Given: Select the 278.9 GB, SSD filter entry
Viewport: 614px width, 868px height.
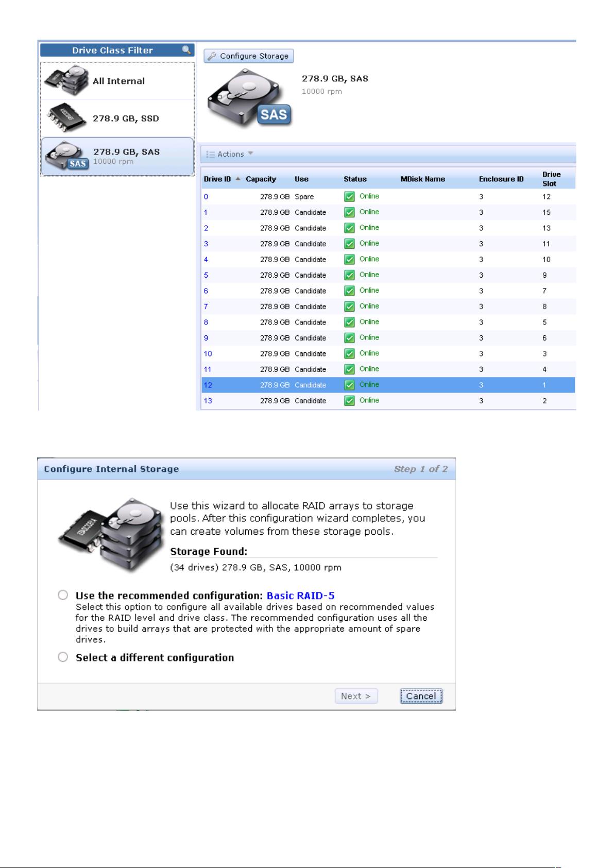Looking at the screenshot, I should coord(117,118).
